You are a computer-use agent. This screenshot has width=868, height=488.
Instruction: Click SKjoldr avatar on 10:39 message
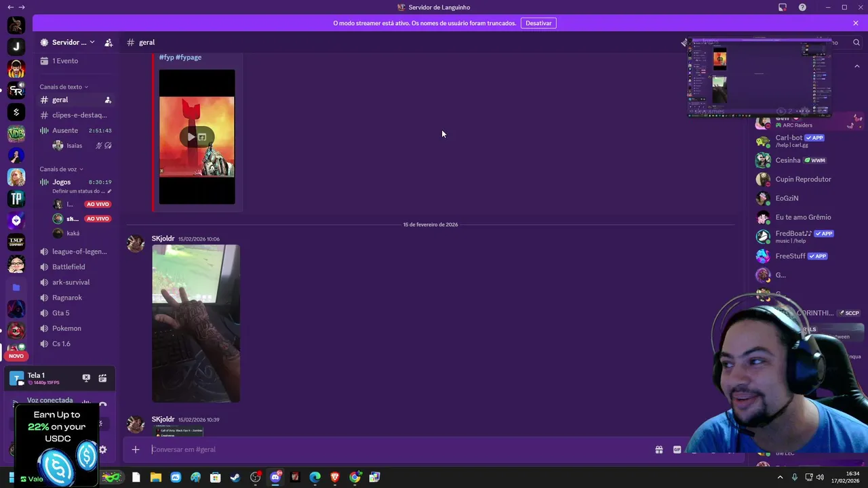(136, 424)
